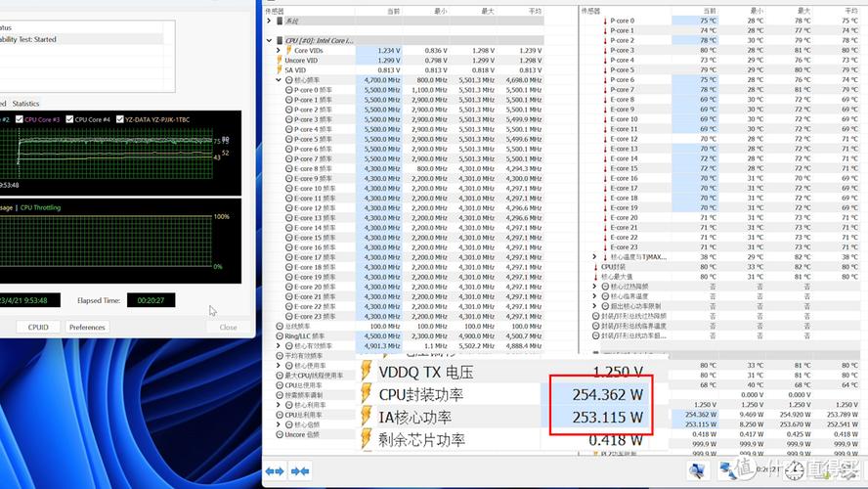Click the clock icon of P-core 0 频率
The height and width of the screenshot is (489, 868).
click(288, 90)
